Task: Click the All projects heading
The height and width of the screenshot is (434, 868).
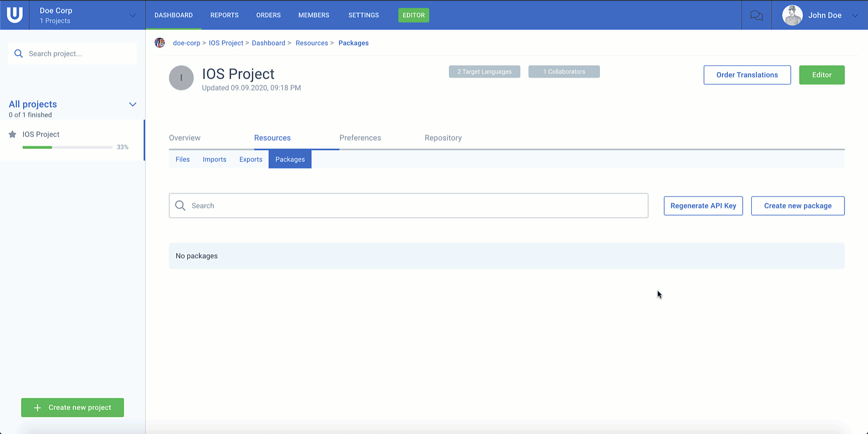Action: pos(33,104)
